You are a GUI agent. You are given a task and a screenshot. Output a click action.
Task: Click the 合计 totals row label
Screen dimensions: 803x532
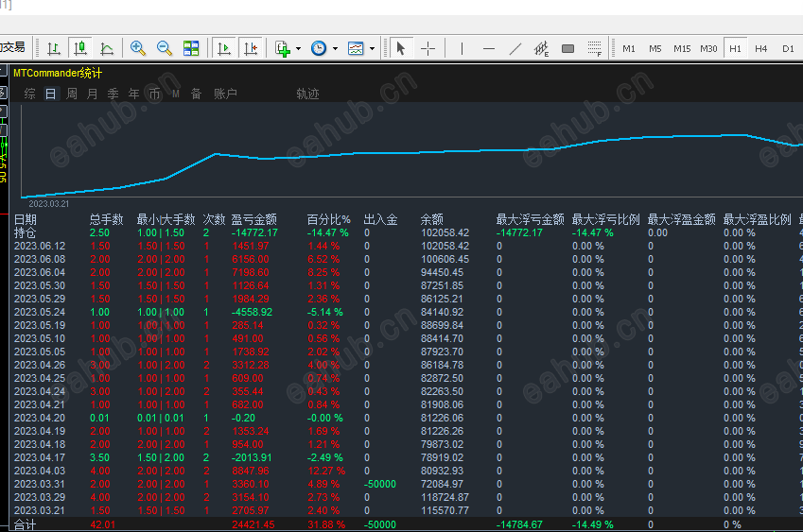click(26, 524)
